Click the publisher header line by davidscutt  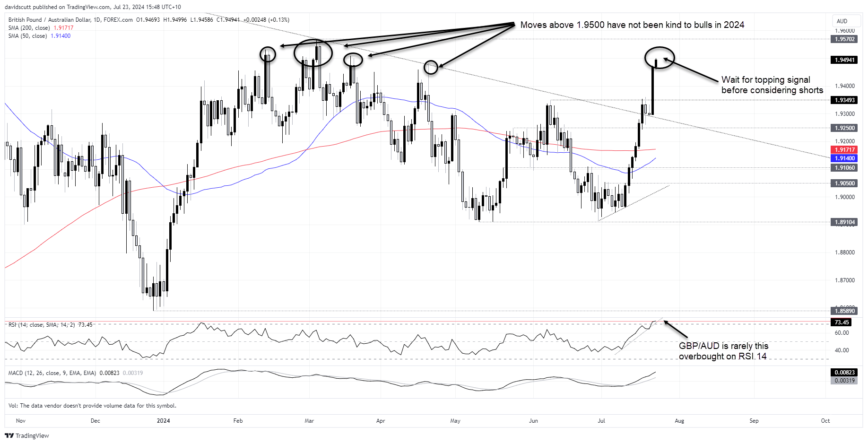[x=93, y=7]
